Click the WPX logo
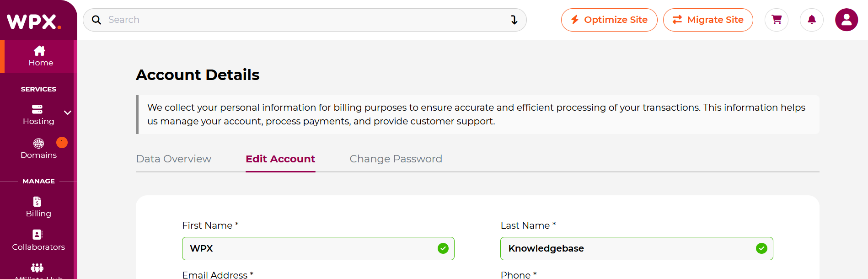Viewport: 868px width, 279px height. (x=34, y=21)
